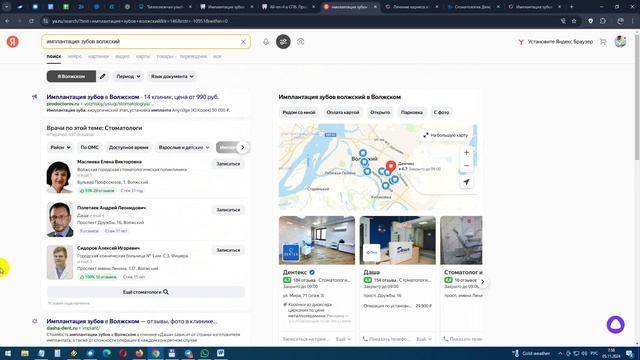The width and height of the screenshot is (640, 360).
Task: Toggle the По ОМС doctors filter
Action: click(89, 147)
